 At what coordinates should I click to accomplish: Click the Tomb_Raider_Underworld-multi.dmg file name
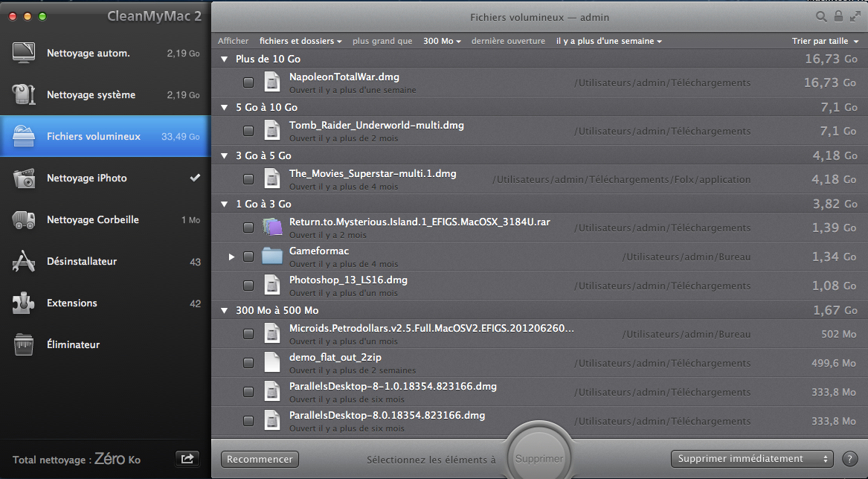pyautogui.click(x=376, y=125)
